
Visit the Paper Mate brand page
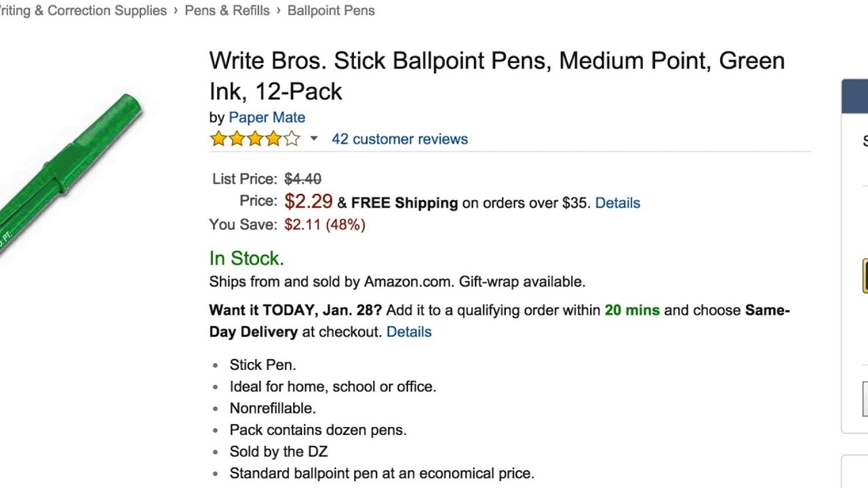click(267, 117)
